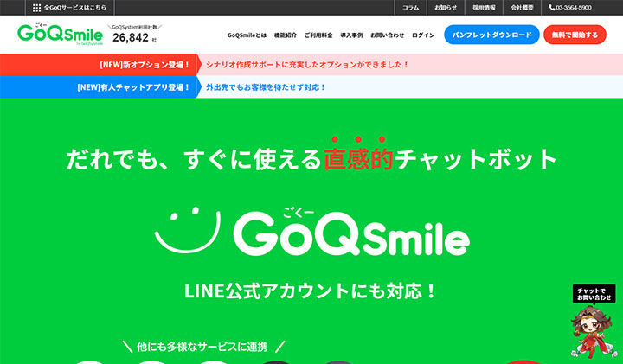Go to ご利用料金 page
The image size is (623, 364).
[318, 35]
